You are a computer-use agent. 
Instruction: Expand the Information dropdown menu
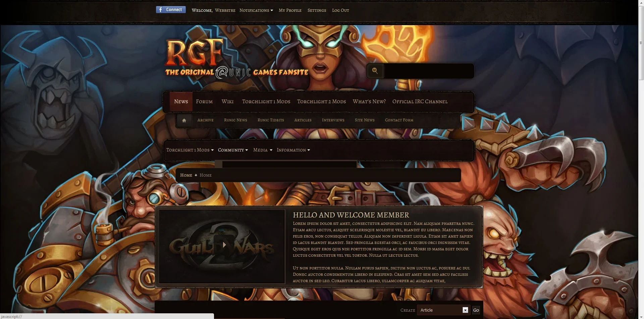(x=293, y=150)
